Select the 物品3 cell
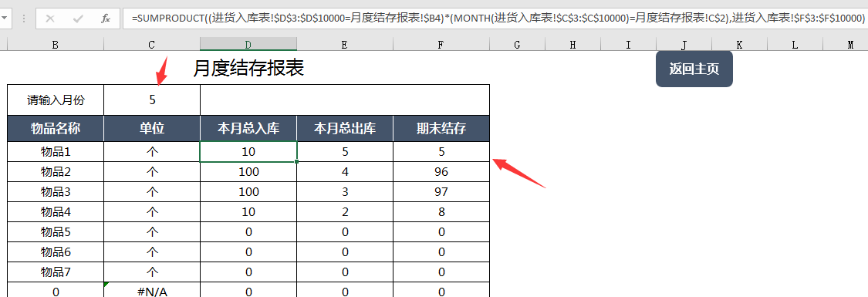 pos(56,192)
